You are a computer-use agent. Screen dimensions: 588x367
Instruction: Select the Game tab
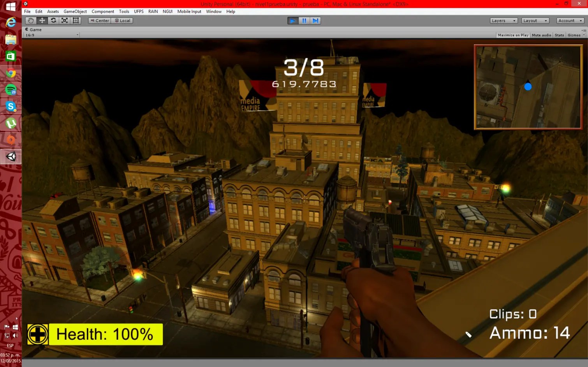[33, 30]
